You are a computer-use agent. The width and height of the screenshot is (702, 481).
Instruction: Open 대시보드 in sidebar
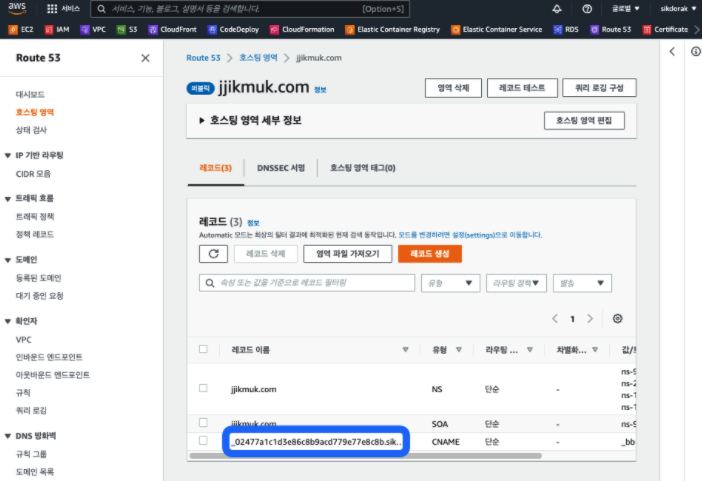click(30, 94)
